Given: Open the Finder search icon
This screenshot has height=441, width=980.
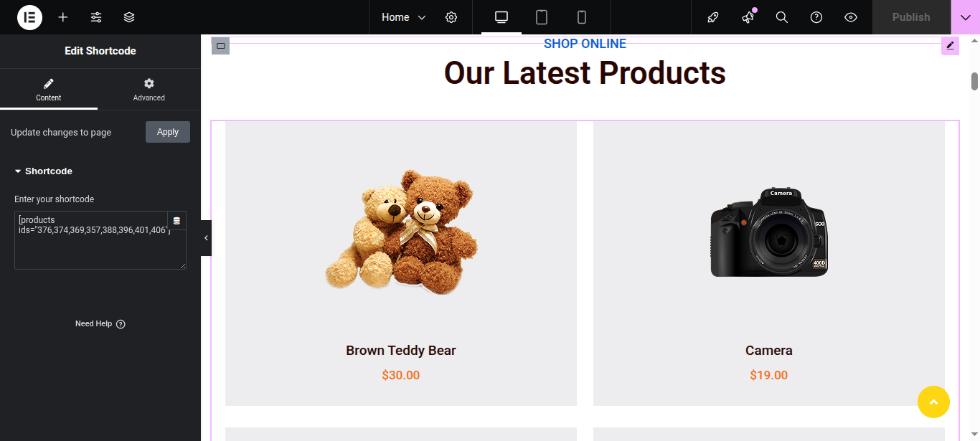Looking at the screenshot, I should pos(782,17).
